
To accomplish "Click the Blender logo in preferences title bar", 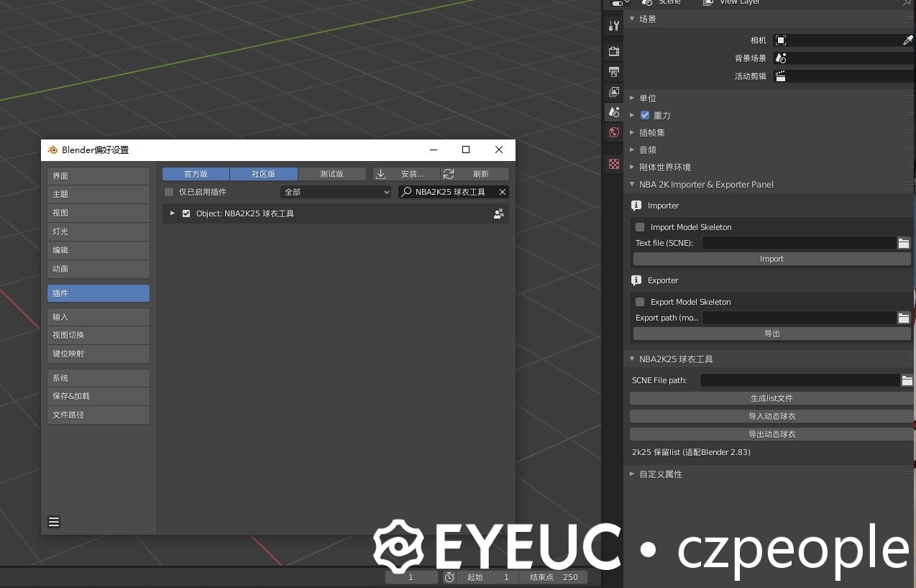I will (52, 150).
